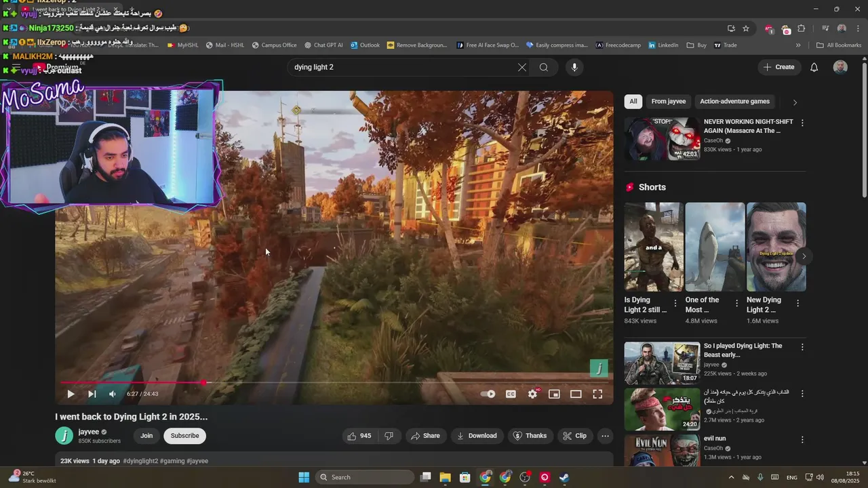This screenshot has height=488, width=868.
Task: Open All Bookmarks folder
Action: click(839, 45)
